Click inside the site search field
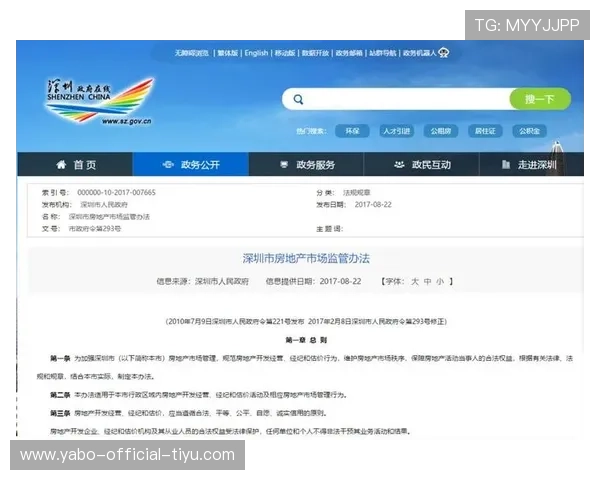The image size is (600, 480). pos(396,99)
